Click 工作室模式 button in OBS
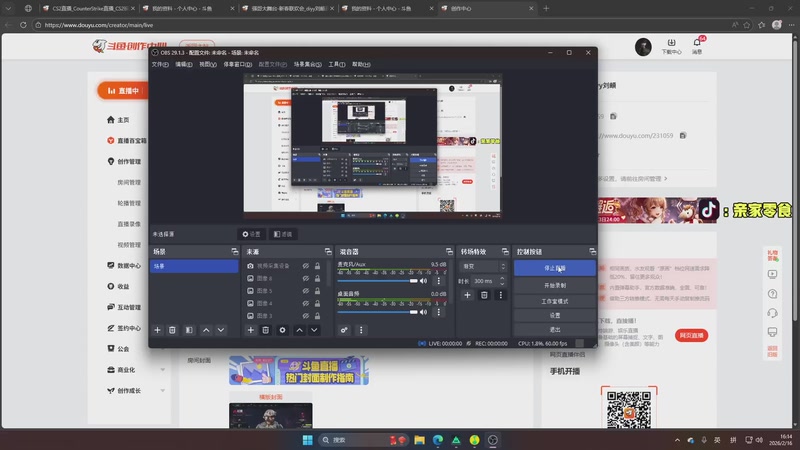This screenshot has width=800, height=450. 555,301
